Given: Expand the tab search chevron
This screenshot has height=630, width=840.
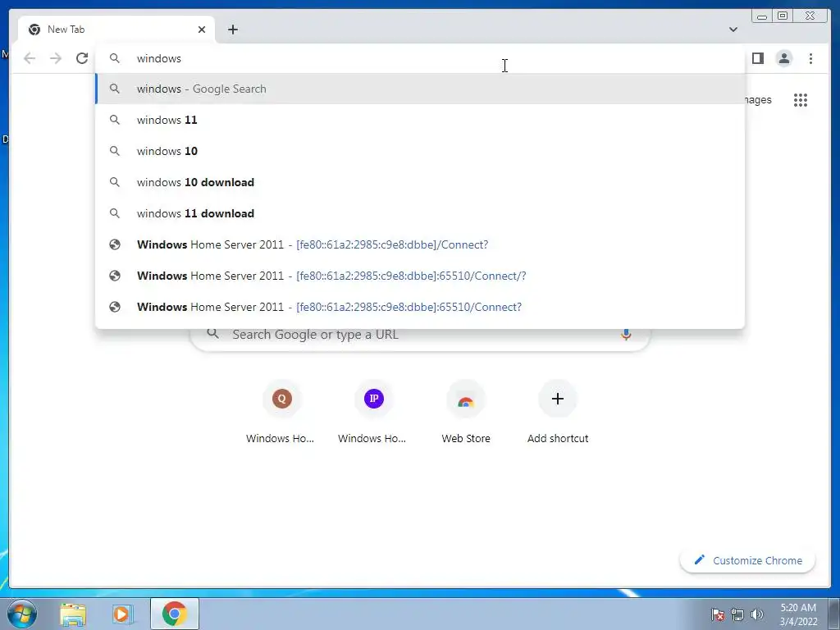Looking at the screenshot, I should pyautogui.click(x=733, y=30).
